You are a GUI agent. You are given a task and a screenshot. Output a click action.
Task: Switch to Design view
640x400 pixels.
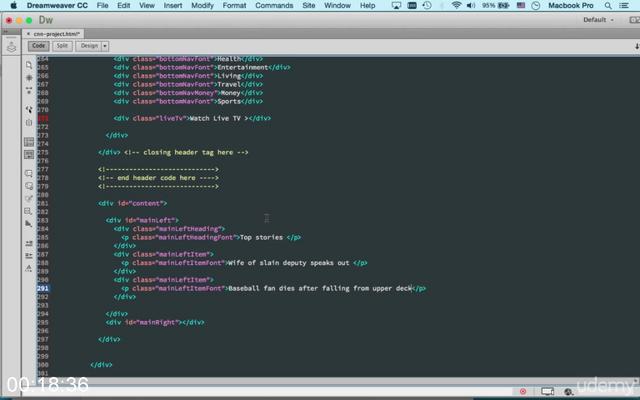[89, 46]
